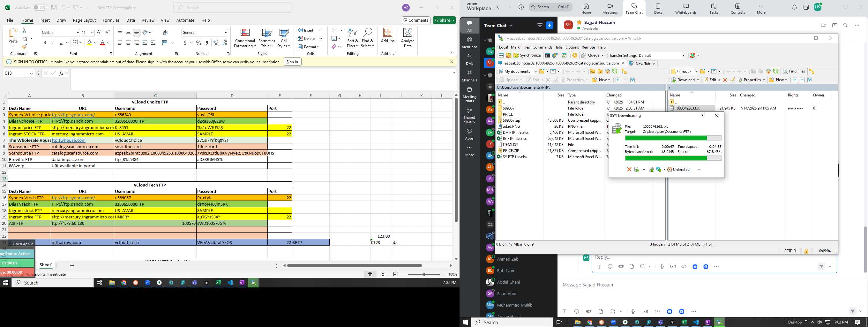The width and height of the screenshot is (868, 327).
Task: Click the Find Files button in remote panel
Action: click(794, 71)
